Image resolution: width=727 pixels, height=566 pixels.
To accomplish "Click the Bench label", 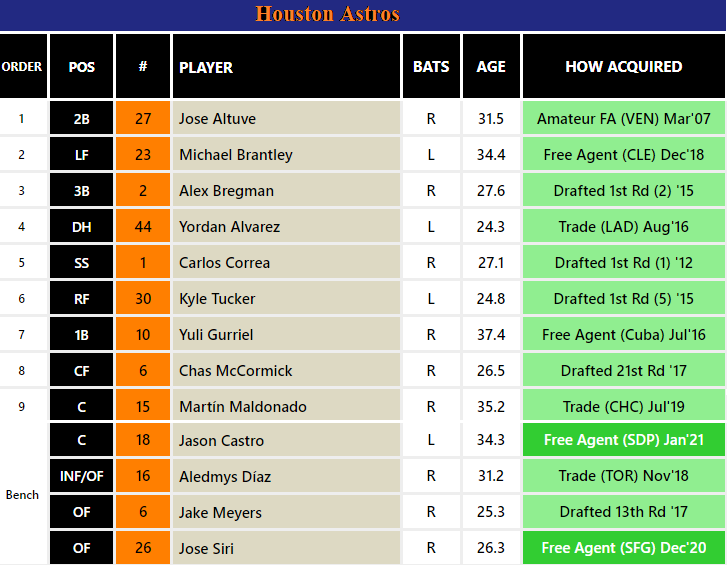I will pyautogui.click(x=22, y=495).
